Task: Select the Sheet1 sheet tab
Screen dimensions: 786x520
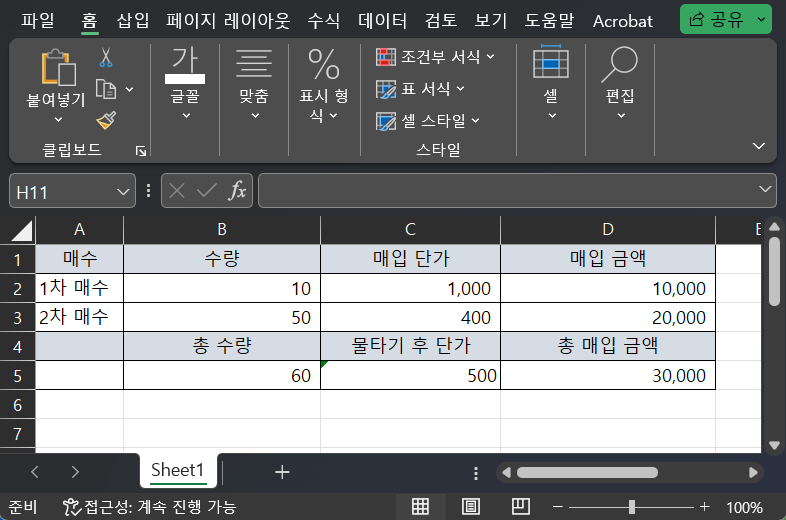Action: tap(178, 470)
